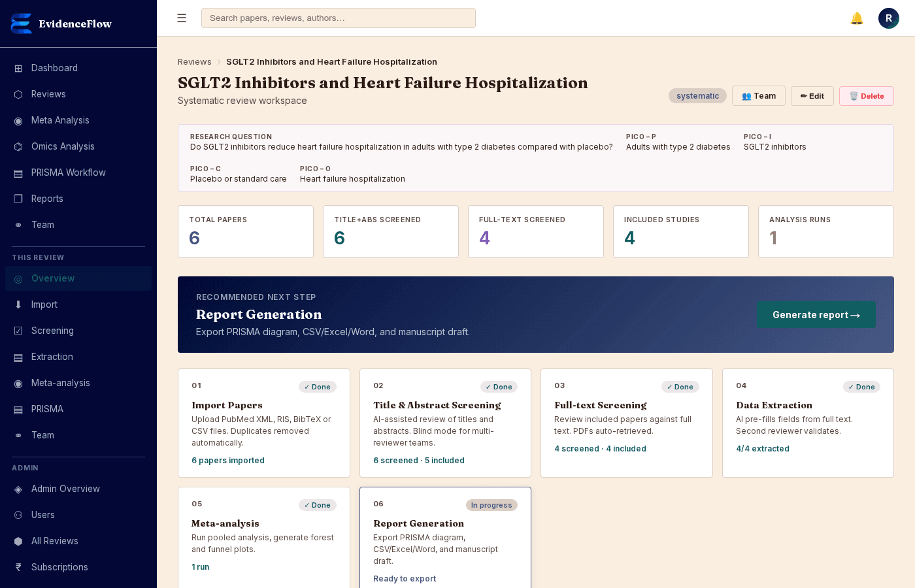Open the Full-text Screening step card
Image resolution: width=915 pixels, height=588 pixels.
coord(627,423)
